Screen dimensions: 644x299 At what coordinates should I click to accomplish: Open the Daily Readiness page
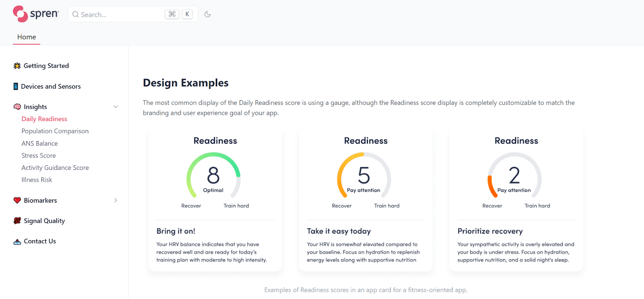tap(44, 118)
